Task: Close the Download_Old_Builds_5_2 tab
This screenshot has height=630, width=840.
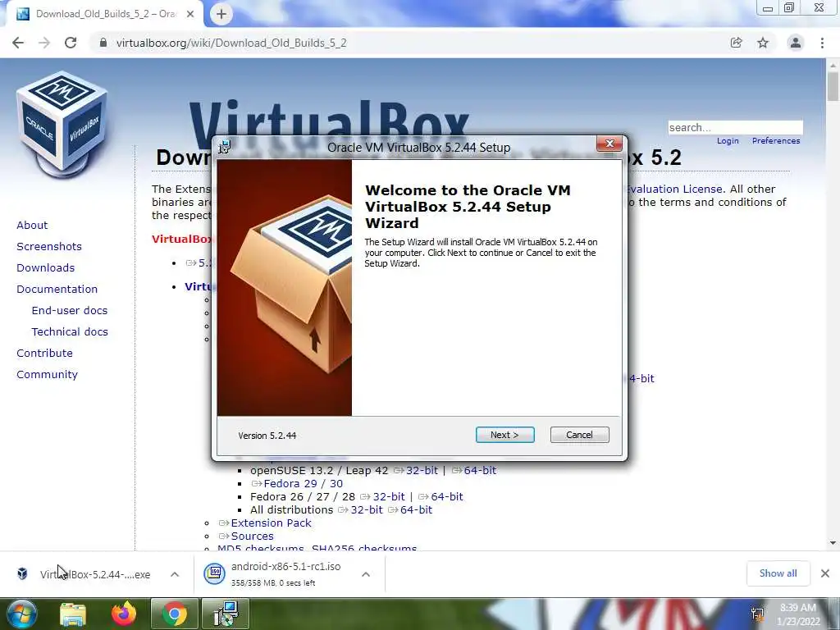Action: 190,14
